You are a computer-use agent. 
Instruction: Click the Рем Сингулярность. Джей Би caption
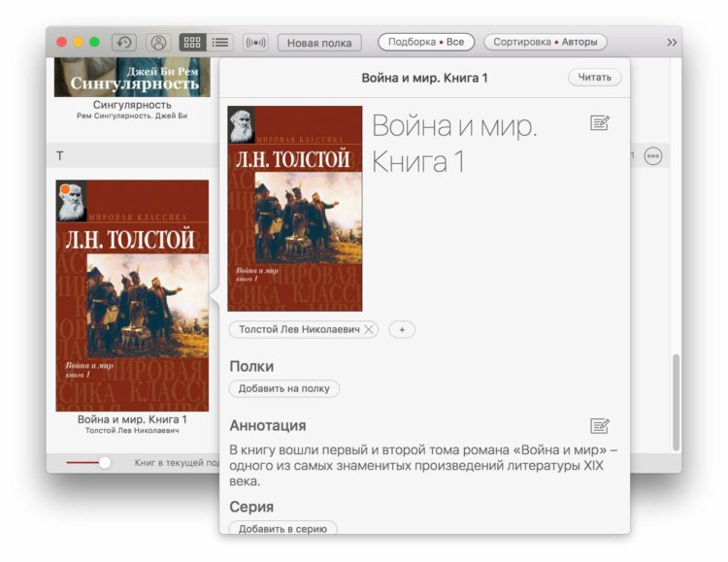click(132, 116)
